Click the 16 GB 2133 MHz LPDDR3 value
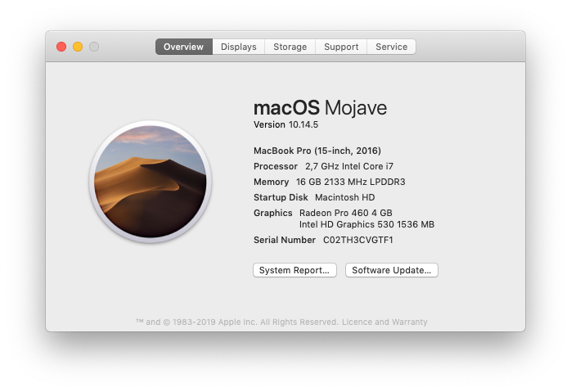The width and height of the screenshot is (571, 392). 351,182
